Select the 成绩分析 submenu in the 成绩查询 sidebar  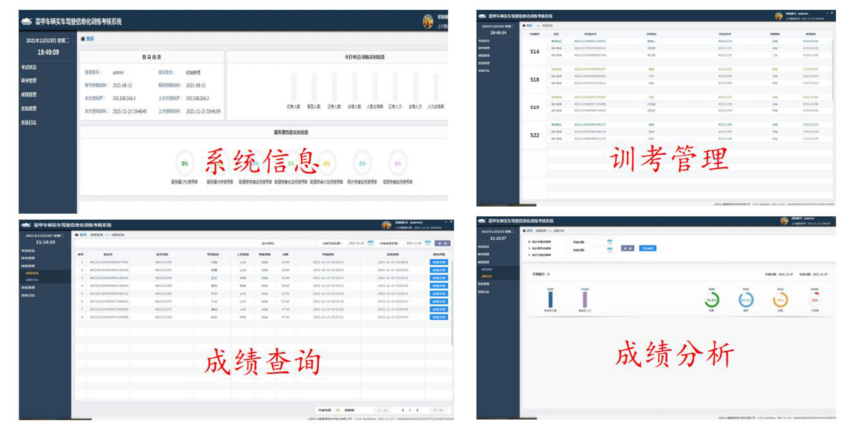pos(31,280)
